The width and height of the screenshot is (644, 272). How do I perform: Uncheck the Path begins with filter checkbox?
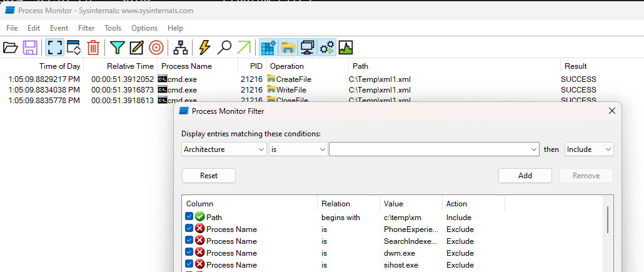[189, 216]
